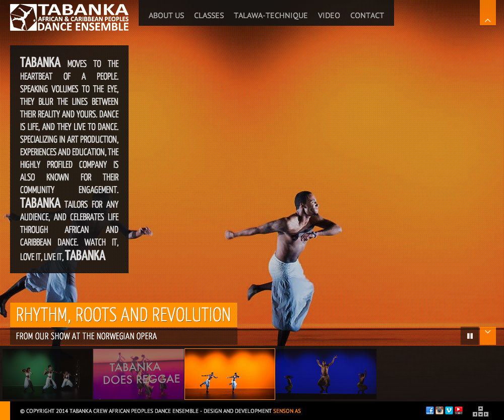Select the right arrow navigation icon
This screenshot has height=420, width=504.
486,414
